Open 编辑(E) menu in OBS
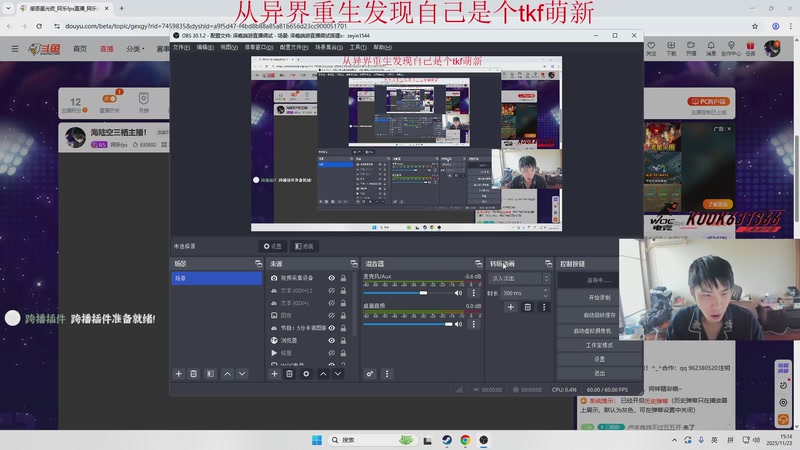Screen dimensions: 800x450 coord(205,47)
